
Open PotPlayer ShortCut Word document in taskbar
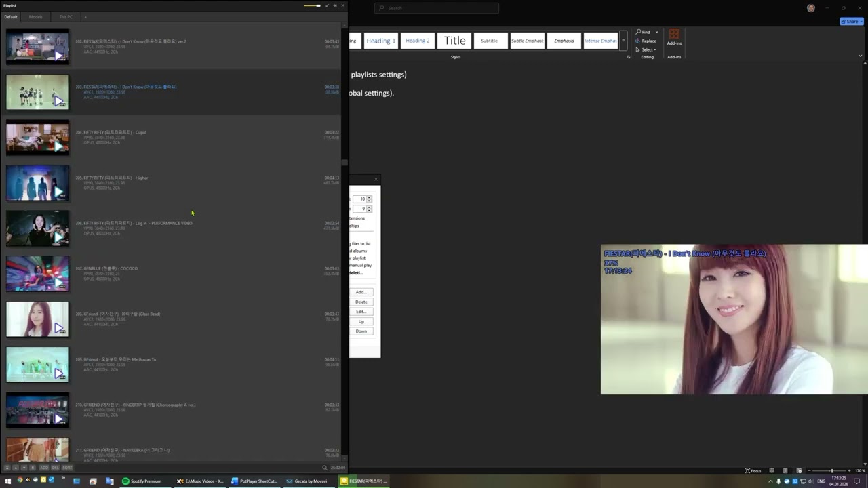(254, 481)
